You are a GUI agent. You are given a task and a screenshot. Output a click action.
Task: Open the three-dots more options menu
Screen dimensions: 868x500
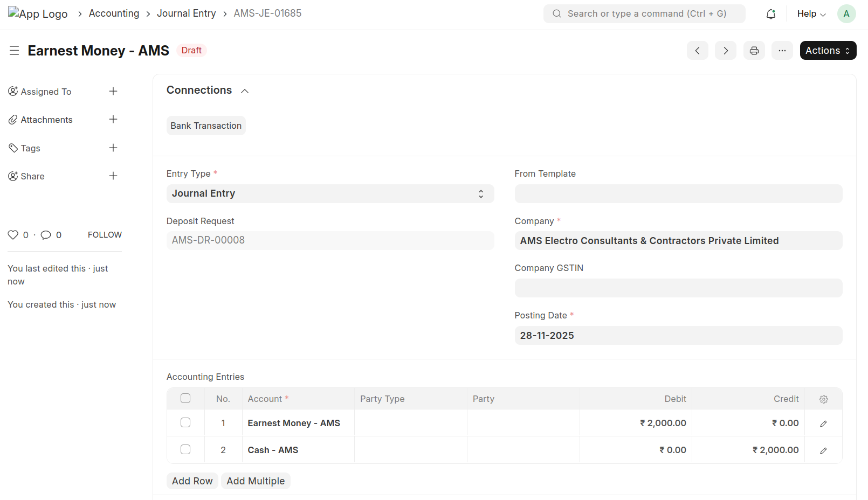782,51
